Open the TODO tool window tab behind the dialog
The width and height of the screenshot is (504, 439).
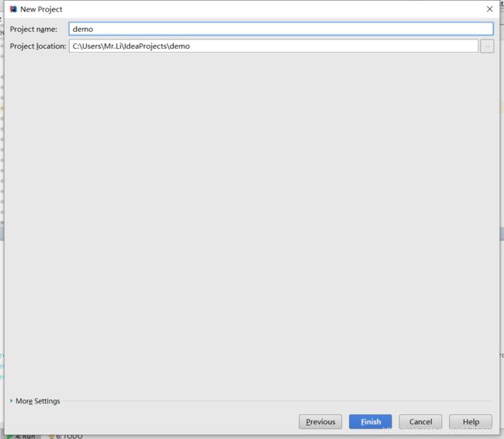66,437
